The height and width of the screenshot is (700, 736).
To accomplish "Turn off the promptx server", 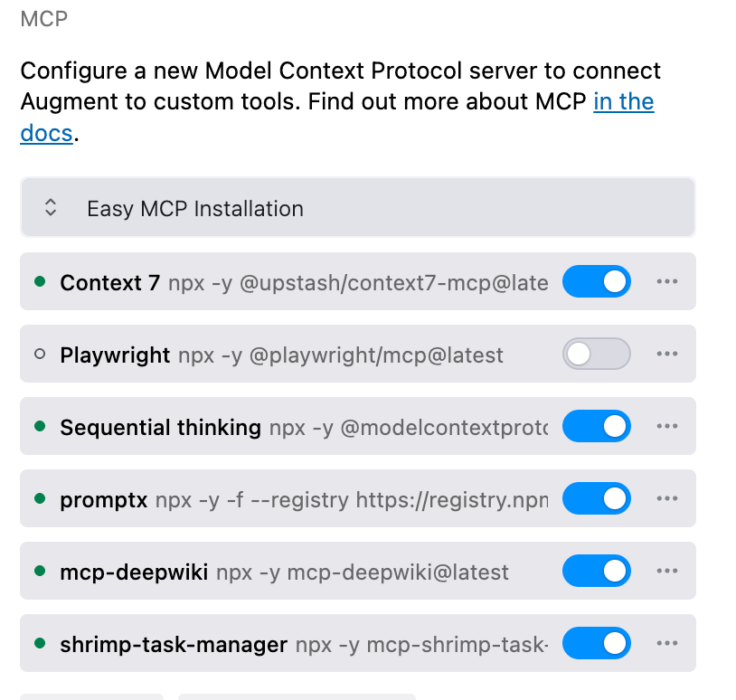I will click(x=596, y=498).
